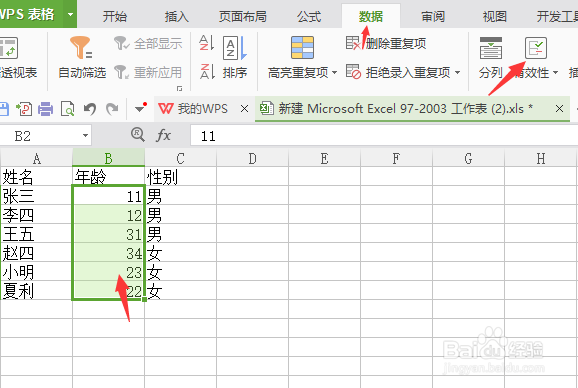Switch to the 页面布局 tab
The height and width of the screenshot is (388, 578).
[x=243, y=17]
